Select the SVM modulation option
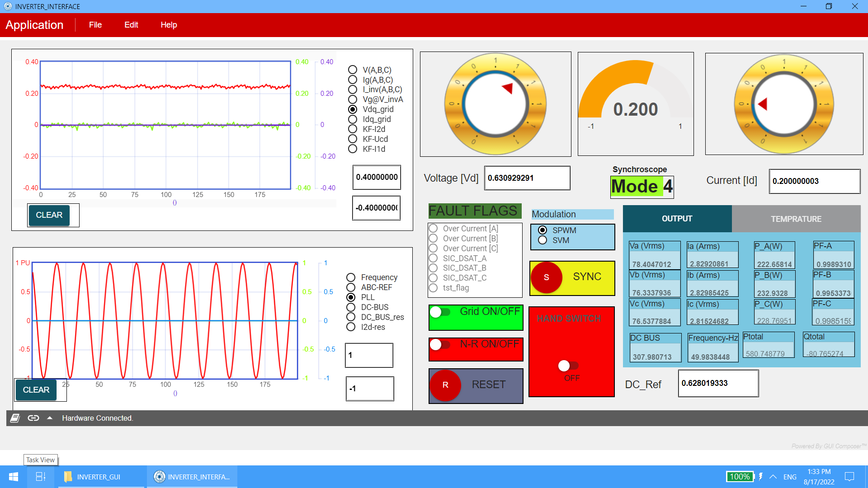 point(543,240)
